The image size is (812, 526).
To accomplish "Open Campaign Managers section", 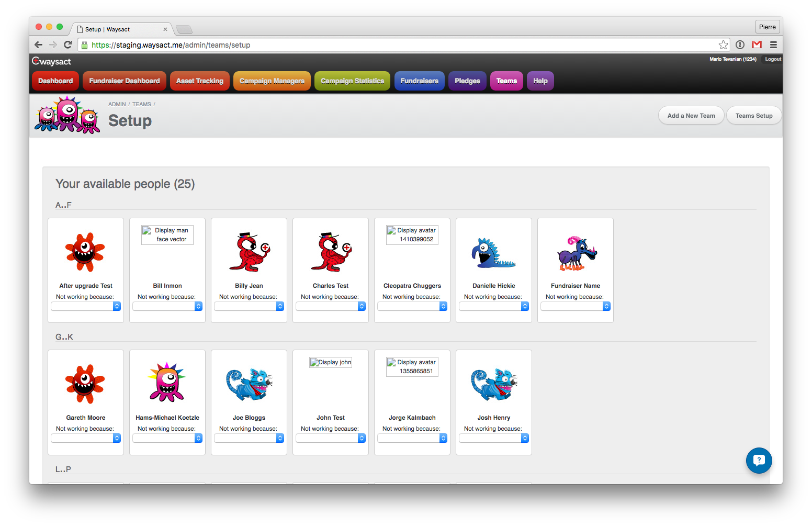I will (x=272, y=81).
